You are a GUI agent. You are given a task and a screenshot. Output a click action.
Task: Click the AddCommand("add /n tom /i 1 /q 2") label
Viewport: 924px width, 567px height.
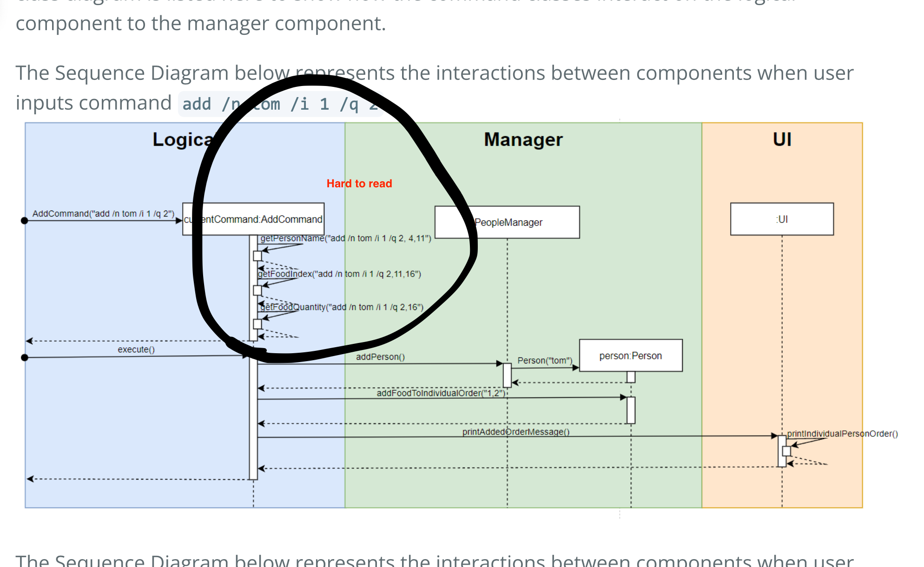[103, 214]
